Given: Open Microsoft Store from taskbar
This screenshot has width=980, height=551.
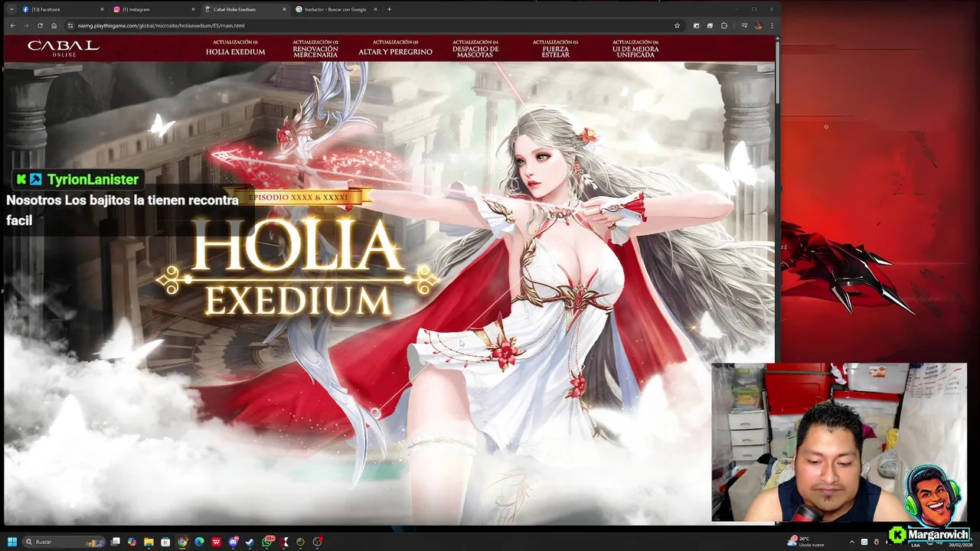Looking at the screenshot, I should [x=165, y=542].
